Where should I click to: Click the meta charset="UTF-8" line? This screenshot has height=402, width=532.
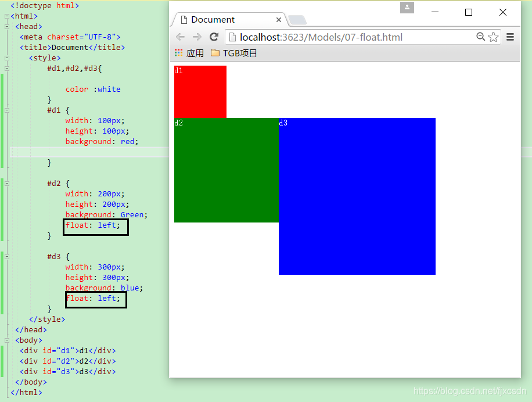coord(70,37)
